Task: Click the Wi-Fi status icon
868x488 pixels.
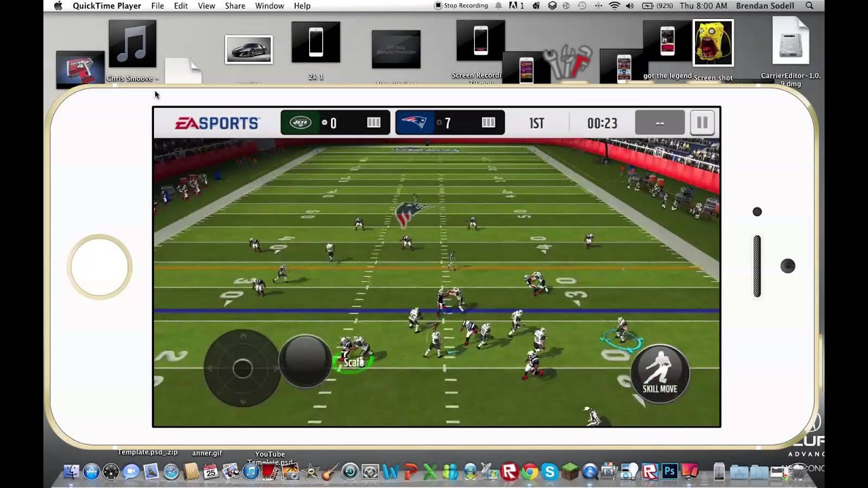Action: click(614, 5)
